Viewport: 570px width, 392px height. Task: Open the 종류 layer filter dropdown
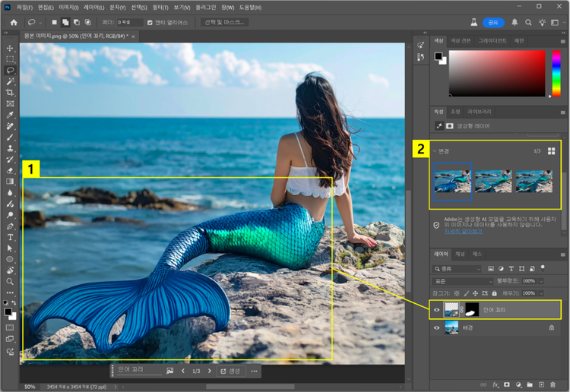click(x=456, y=269)
